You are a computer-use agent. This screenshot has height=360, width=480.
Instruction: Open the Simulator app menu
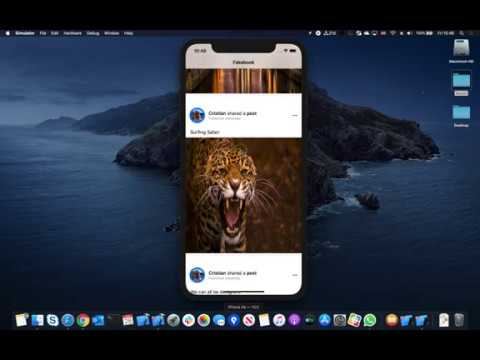click(x=25, y=33)
